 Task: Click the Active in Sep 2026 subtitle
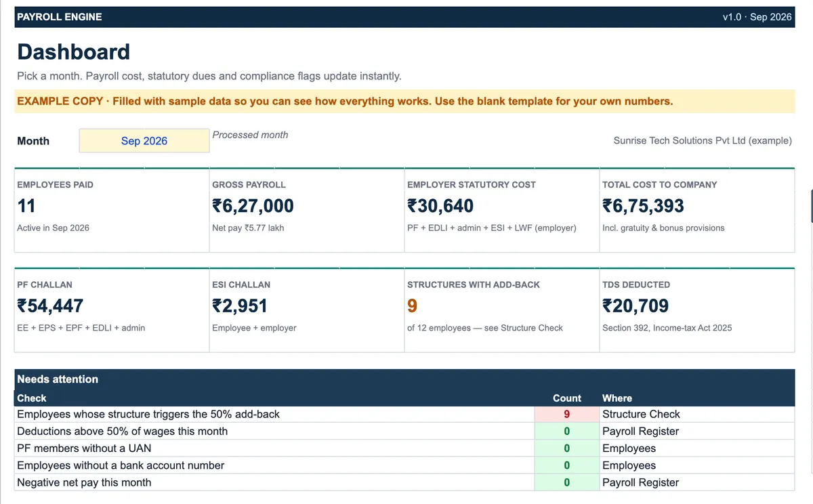pos(53,228)
